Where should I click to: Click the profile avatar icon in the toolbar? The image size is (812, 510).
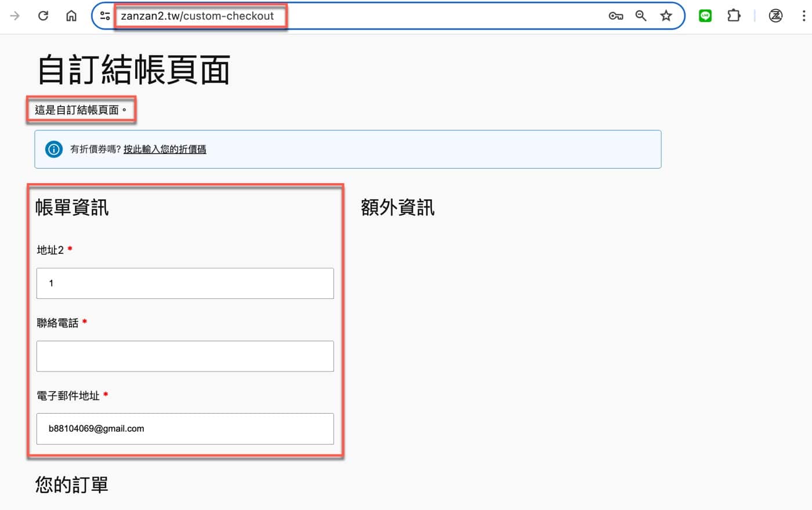coord(775,16)
